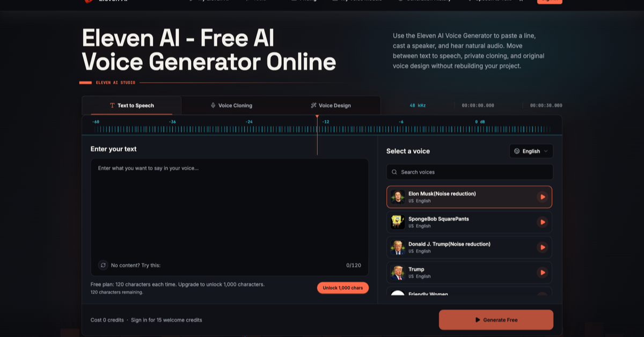Click the orange playhead marker on the meter
The image size is (644, 337).
point(317,116)
